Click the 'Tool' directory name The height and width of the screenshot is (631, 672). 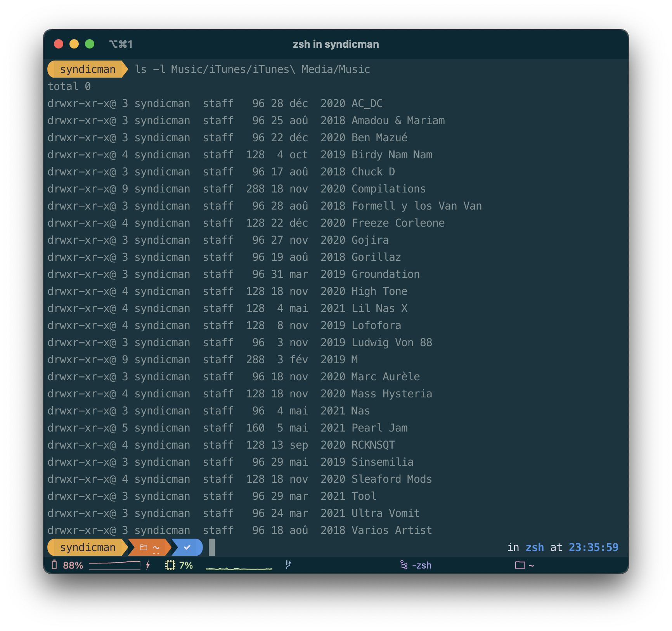coord(364,496)
